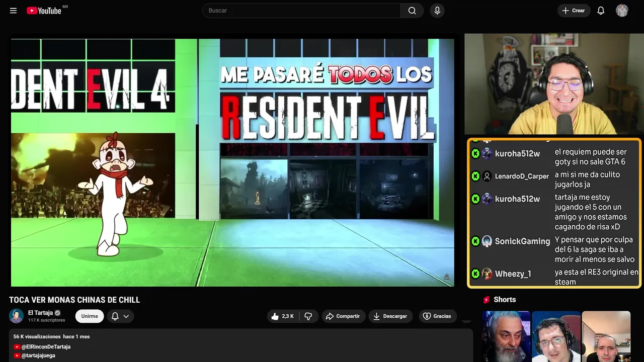Open the second Shorts thumbnail, man with headset
644x362 pixels.
coord(556,336)
